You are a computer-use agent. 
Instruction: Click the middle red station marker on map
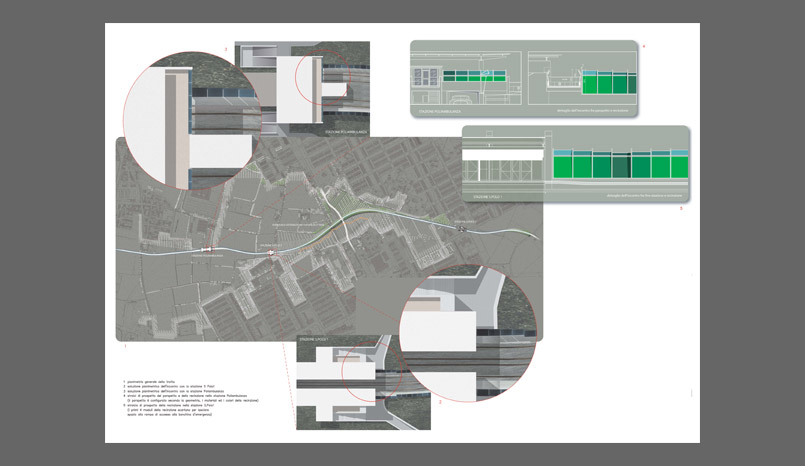271,253
